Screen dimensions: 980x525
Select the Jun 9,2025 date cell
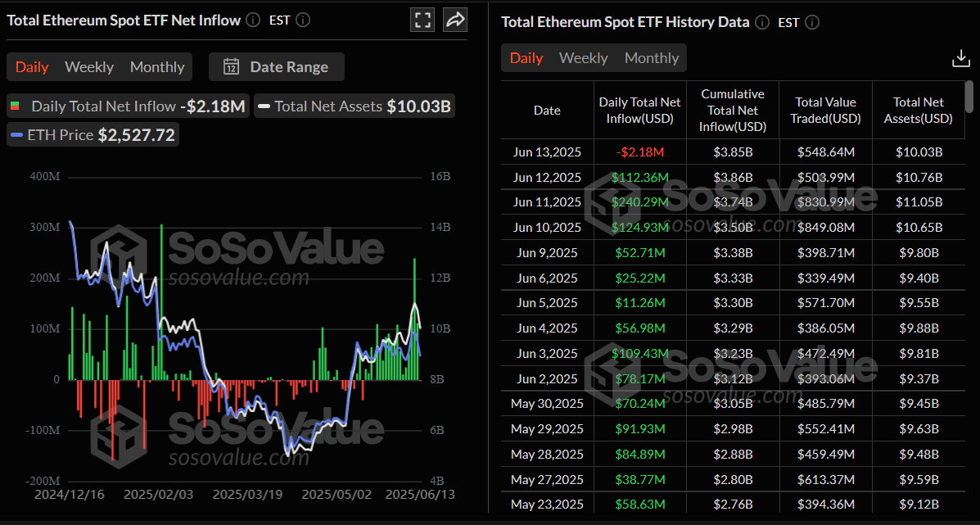click(547, 252)
